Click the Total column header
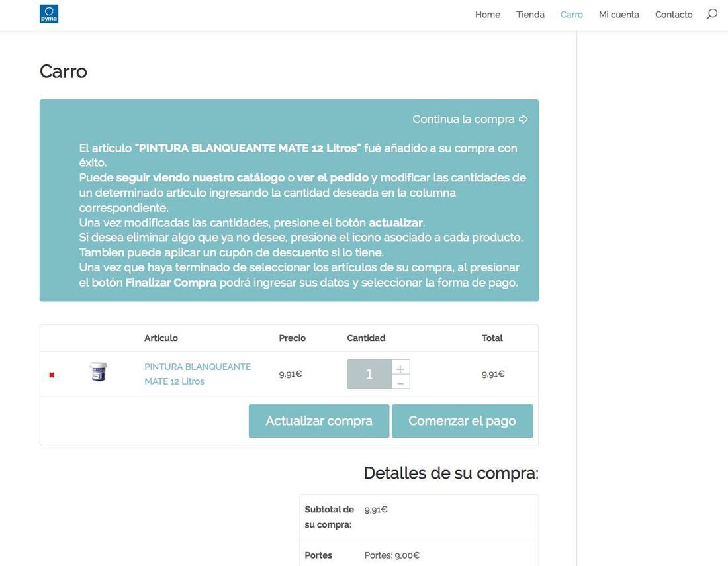The width and height of the screenshot is (728, 566). pos(492,338)
